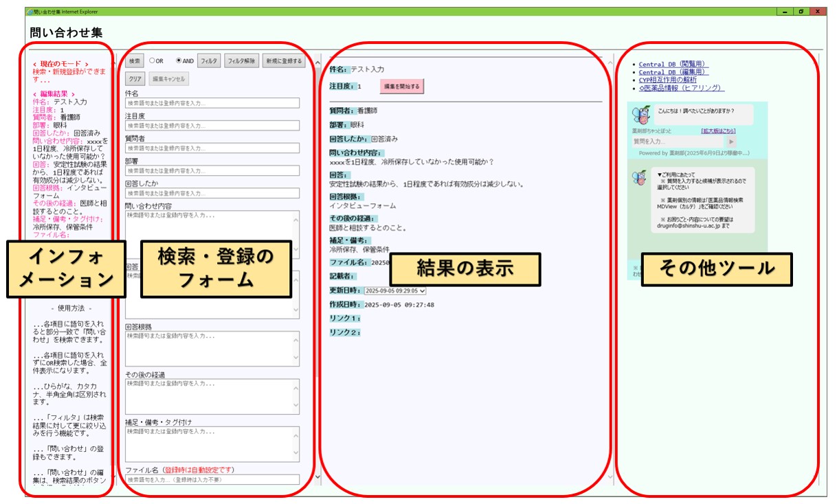Viewport: 837px width, 504px height.
Task: Open the Central DB（閲覧用） link
Action: click(x=673, y=65)
